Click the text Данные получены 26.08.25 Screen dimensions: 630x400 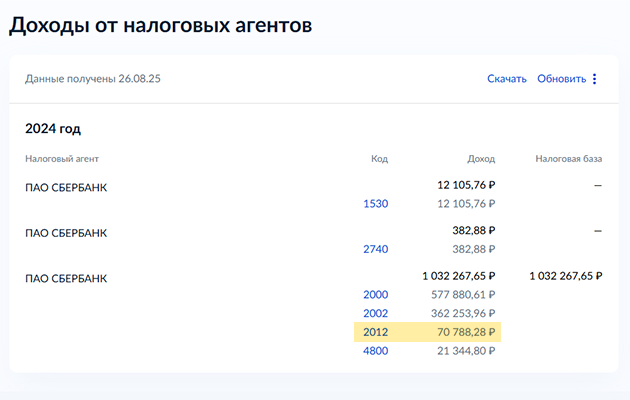(x=93, y=79)
